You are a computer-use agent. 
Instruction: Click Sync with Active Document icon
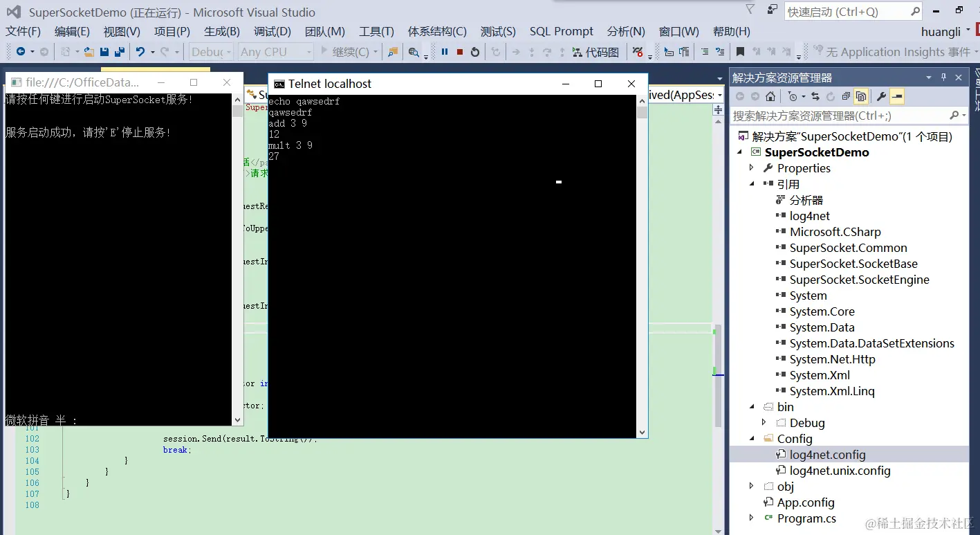815,96
